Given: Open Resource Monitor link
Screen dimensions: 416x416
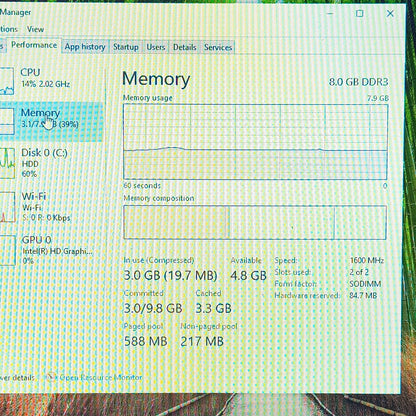Looking at the screenshot, I should click(x=101, y=377).
